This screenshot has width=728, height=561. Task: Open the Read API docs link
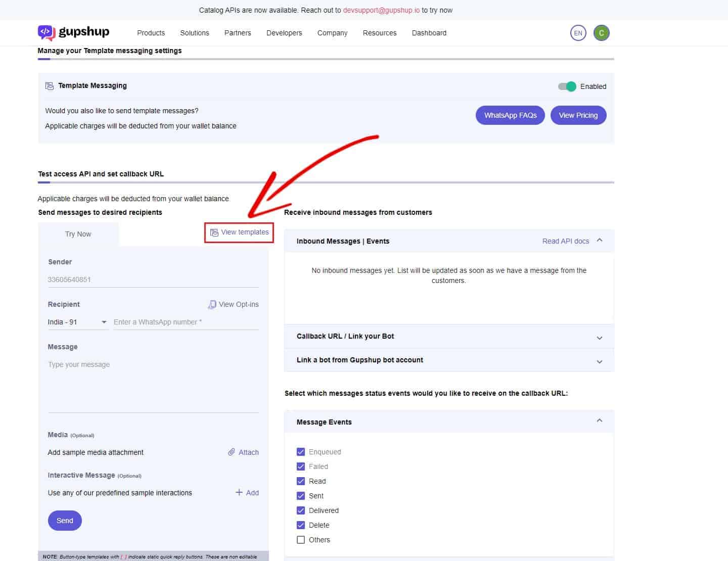click(566, 241)
